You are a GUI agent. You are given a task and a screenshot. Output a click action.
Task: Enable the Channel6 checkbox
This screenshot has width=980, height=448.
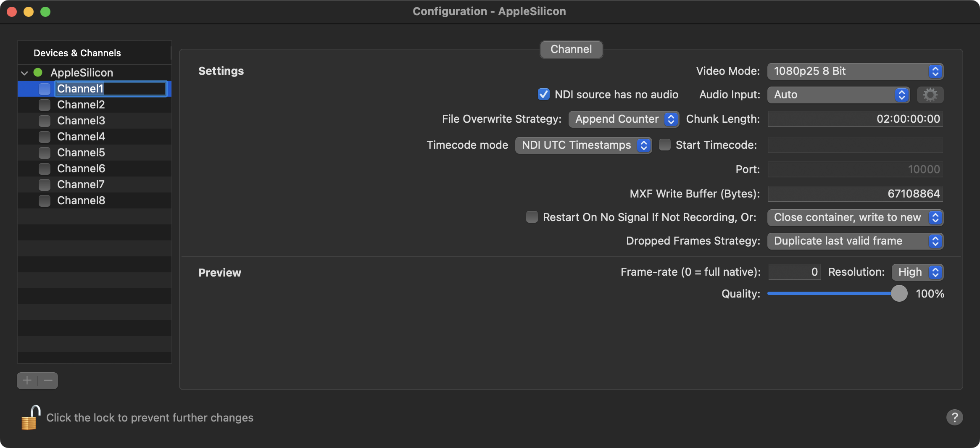point(45,169)
